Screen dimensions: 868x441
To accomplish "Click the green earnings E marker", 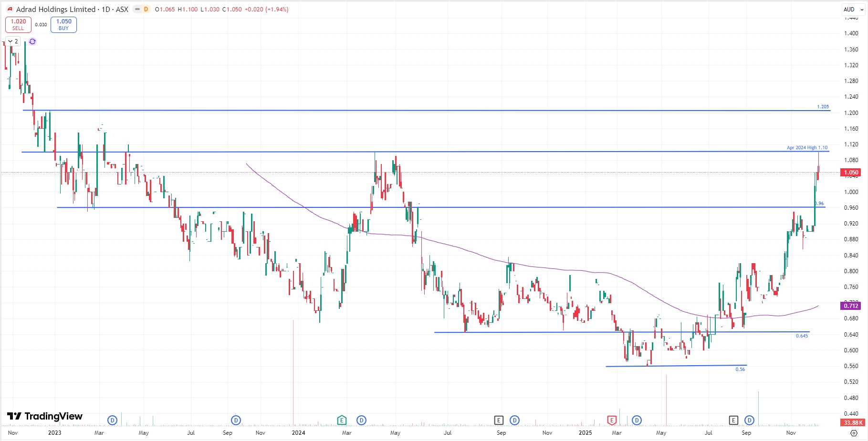I will 342,420.
